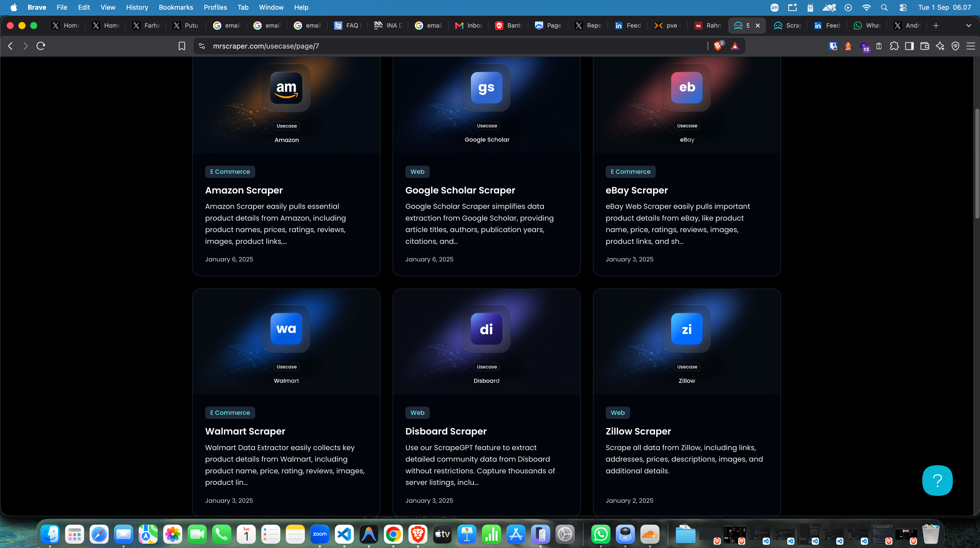Open the Trash in the Dock
Screen dimensions: 980x548
930,535
